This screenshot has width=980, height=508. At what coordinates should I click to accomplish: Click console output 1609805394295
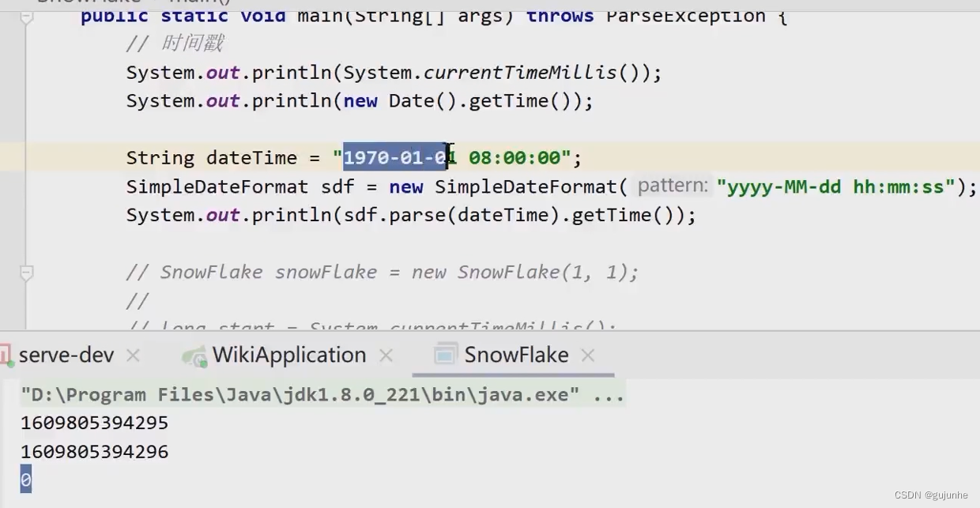94,423
